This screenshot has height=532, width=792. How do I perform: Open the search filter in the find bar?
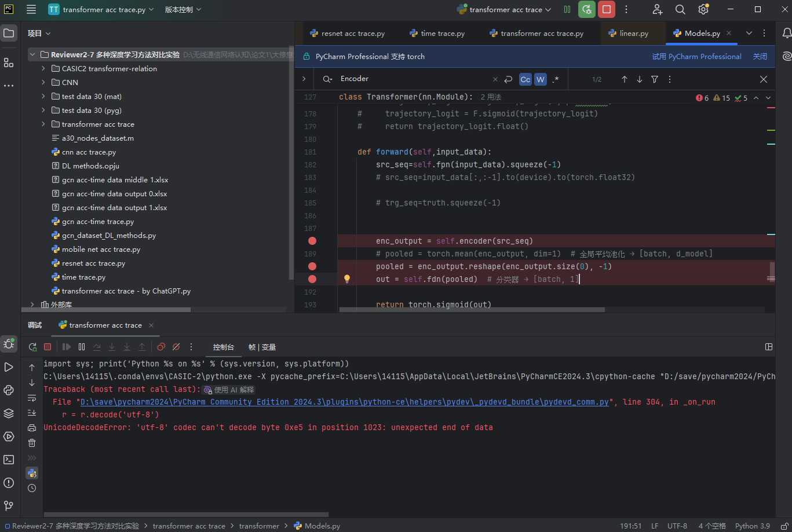pyautogui.click(x=654, y=79)
